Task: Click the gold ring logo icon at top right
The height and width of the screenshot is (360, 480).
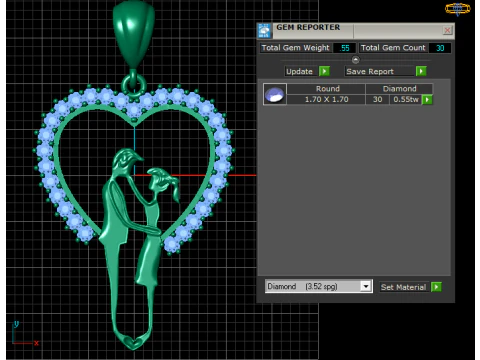Action: [458, 9]
